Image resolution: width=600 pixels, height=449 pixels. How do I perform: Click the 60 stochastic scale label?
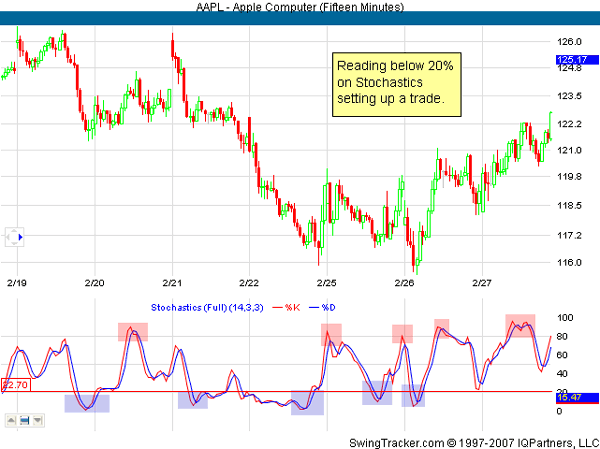click(x=562, y=355)
